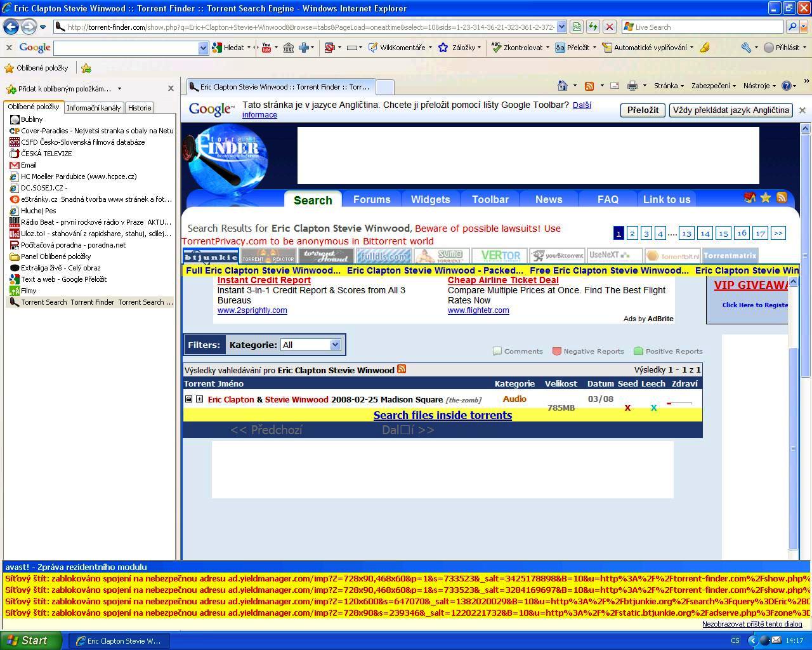
Task: Stop loading with the red X icon
Action: [609, 27]
